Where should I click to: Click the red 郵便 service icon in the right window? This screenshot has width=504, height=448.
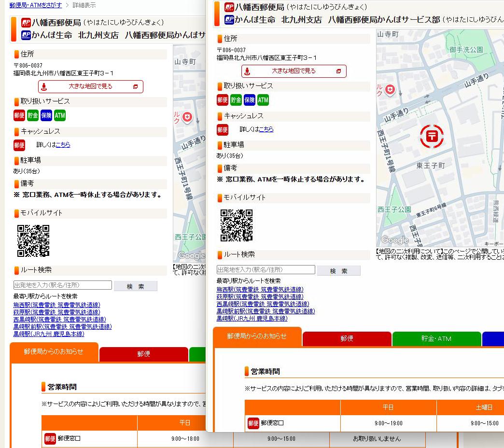click(x=223, y=100)
